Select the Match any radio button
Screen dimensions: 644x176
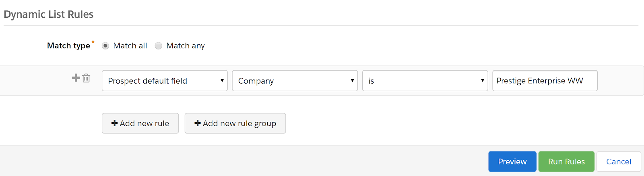click(x=159, y=46)
